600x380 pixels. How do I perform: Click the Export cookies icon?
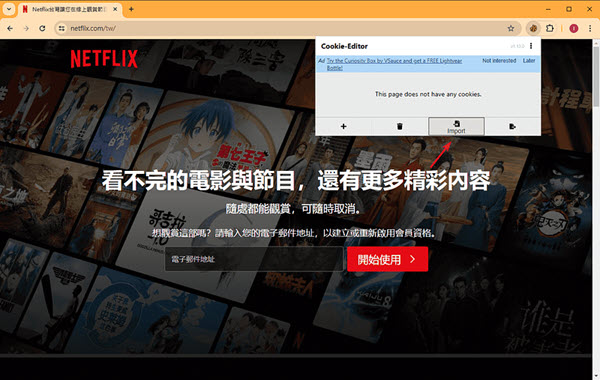click(513, 126)
